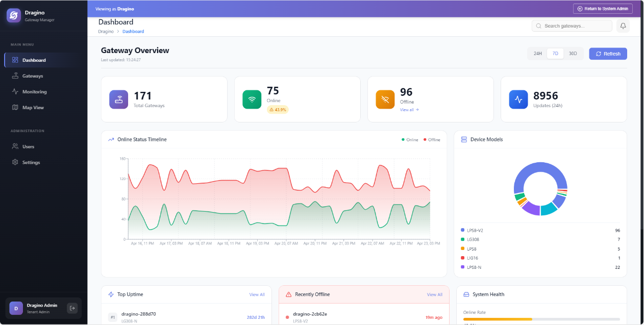Click Return to System Admin button
644x325 pixels.
click(x=603, y=9)
